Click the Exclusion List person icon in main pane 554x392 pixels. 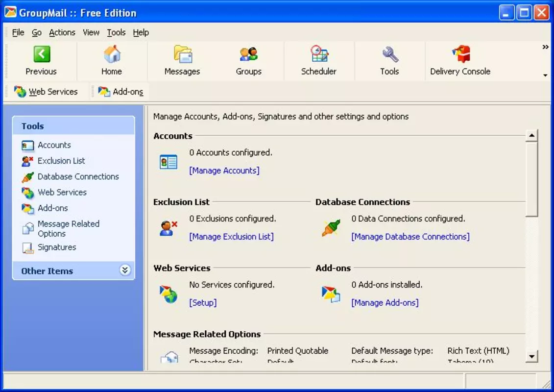coord(169,228)
